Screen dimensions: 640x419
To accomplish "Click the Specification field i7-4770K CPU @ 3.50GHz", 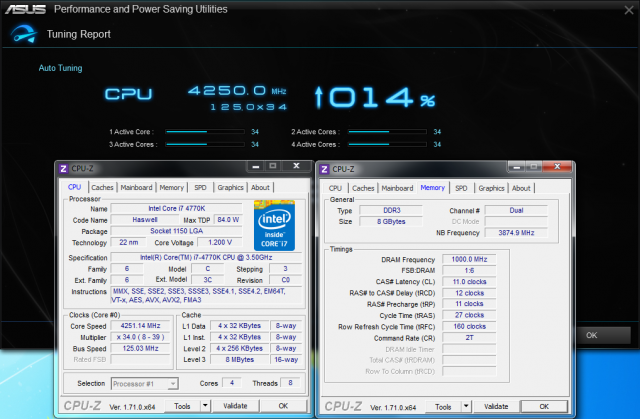I will point(206,257).
